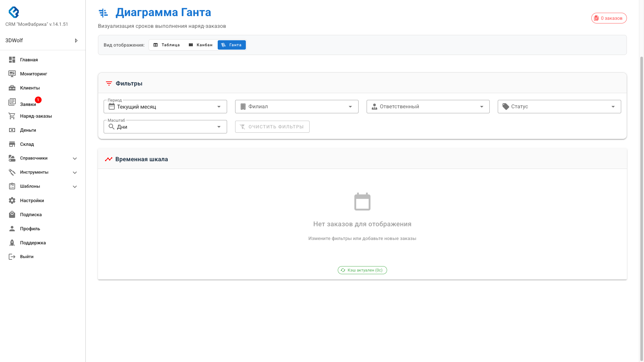Viewport: 644px width, 362px height.
Task: Open Настройки in the sidebar
Action: pos(32,200)
